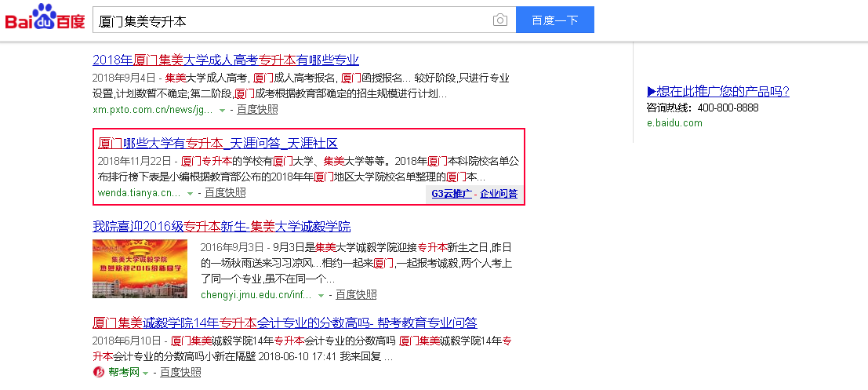Viewport: 868px width, 390px height.
Task: Open camera image search icon
Action: (x=500, y=20)
